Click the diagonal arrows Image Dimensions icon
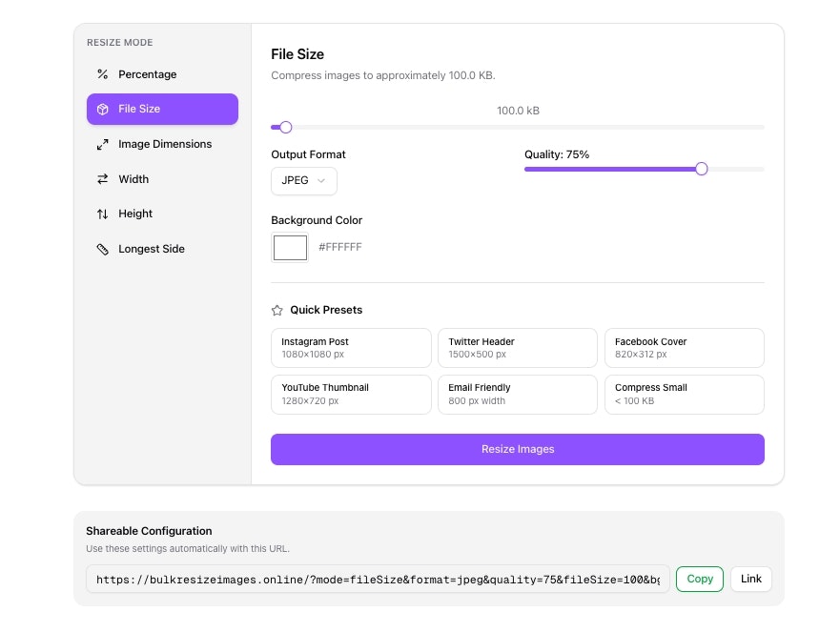Image resolution: width=840 pixels, height=632 pixels. pyautogui.click(x=102, y=144)
